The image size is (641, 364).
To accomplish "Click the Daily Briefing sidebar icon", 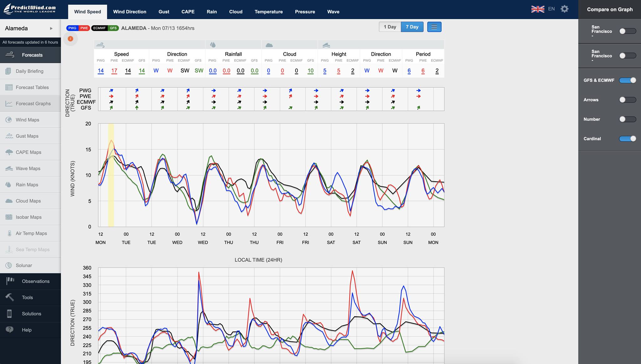I will 9,71.
